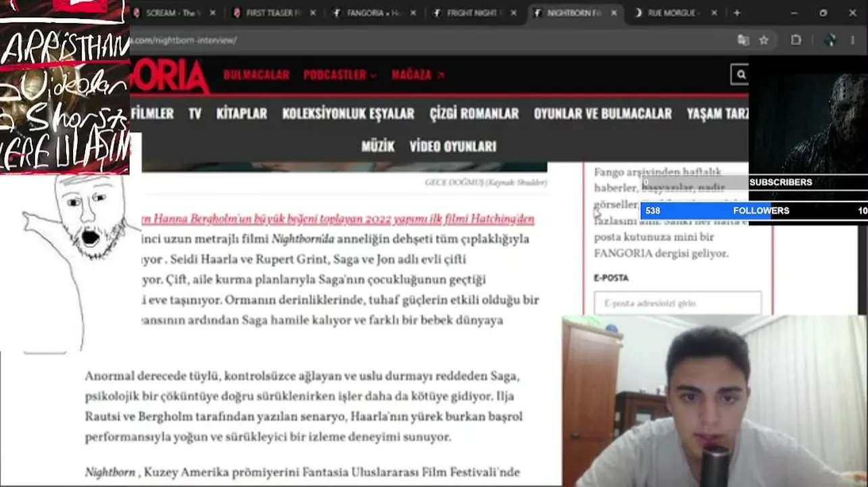
Task: Switch to the RUE MORGUE tab
Action: coord(674,13)
